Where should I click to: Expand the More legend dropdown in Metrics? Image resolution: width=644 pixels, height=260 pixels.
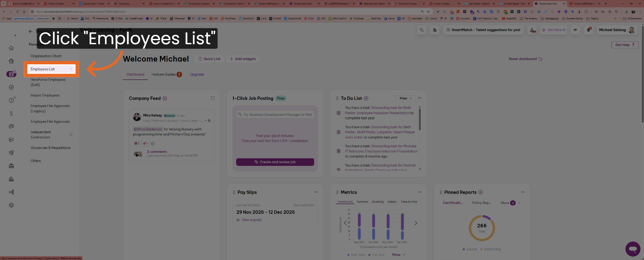[x=398, y=255]
